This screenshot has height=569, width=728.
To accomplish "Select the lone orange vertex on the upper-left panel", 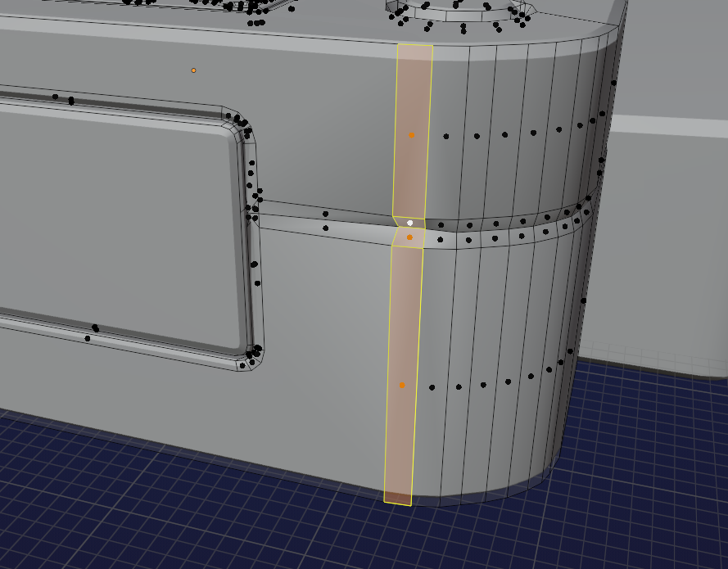I will [193, 70].
